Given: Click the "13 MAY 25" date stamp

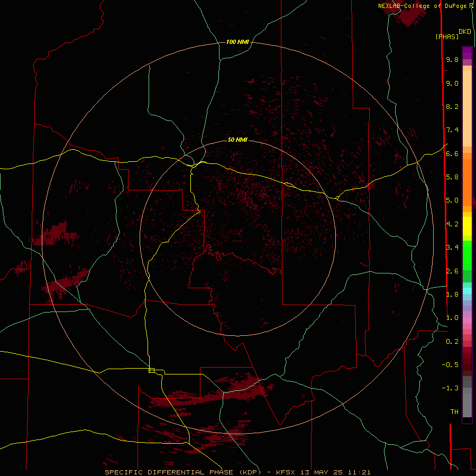Looking at the screenshot, I should pos(322,472).
